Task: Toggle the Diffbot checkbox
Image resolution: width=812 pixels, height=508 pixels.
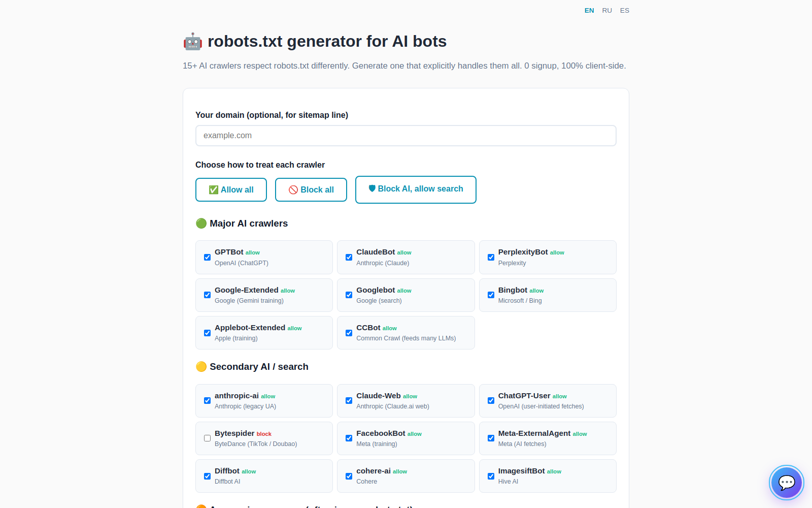Action: [207, 476]
